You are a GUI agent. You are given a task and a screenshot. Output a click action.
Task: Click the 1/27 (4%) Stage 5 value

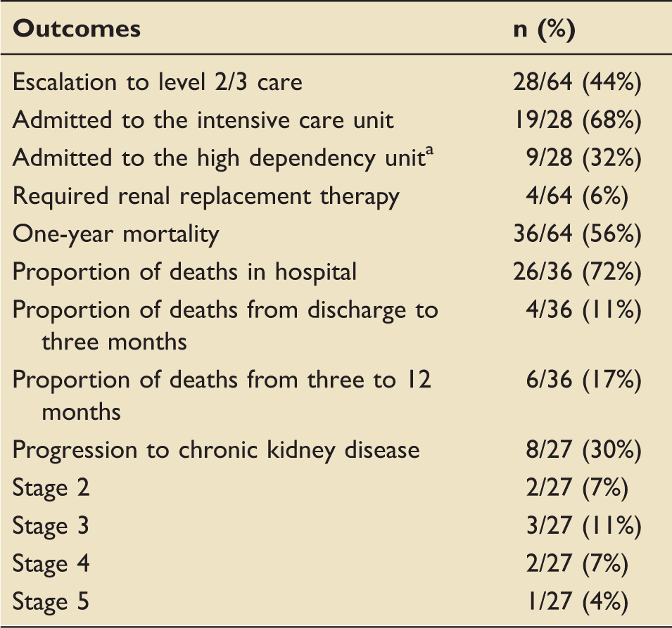tap(577, 601)
